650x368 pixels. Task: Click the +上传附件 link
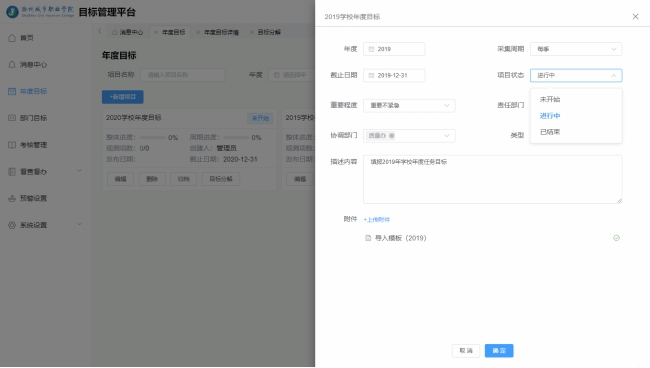[x=376, y=220]
